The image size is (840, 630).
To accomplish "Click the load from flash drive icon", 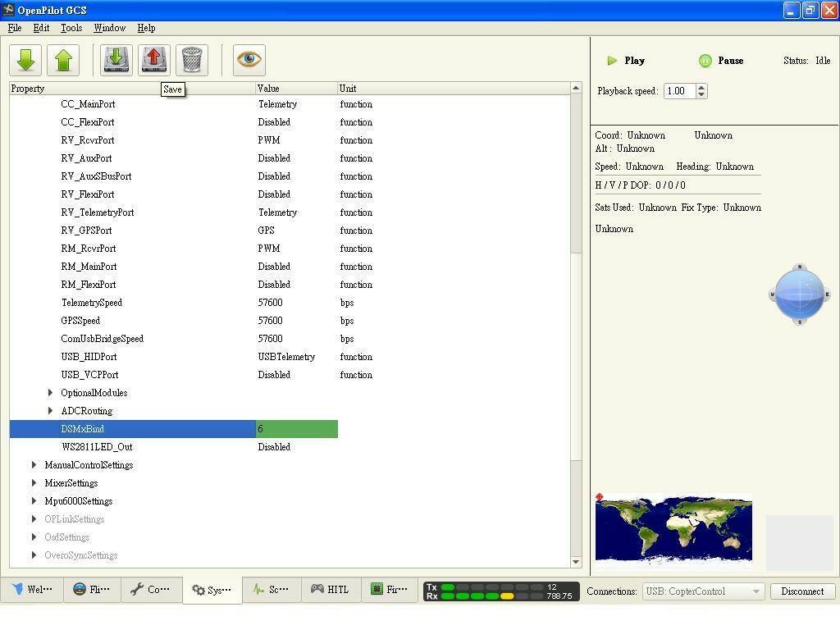I will [x=116, y=60].
